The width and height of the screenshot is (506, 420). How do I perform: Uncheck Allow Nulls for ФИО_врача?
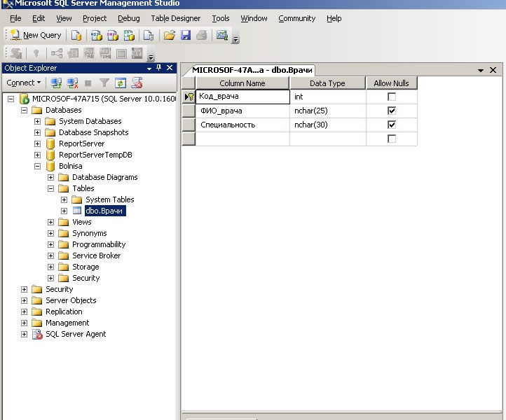[x=392, y=111]
